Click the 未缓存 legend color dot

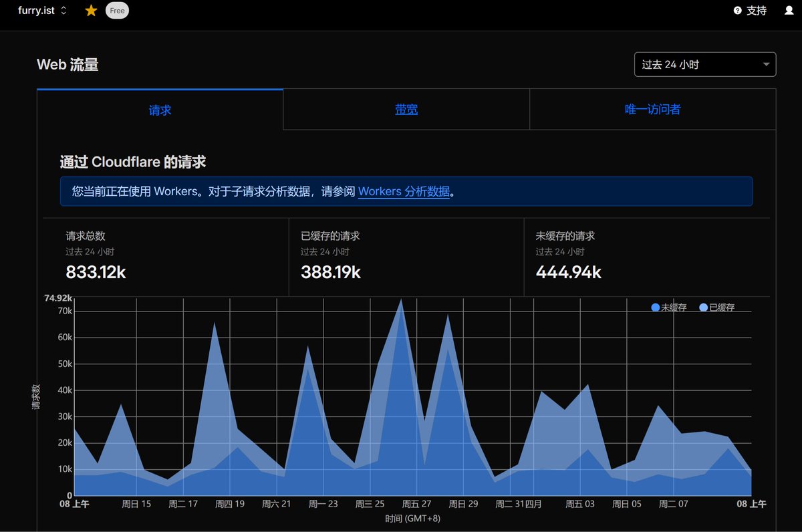click(656, 307)
